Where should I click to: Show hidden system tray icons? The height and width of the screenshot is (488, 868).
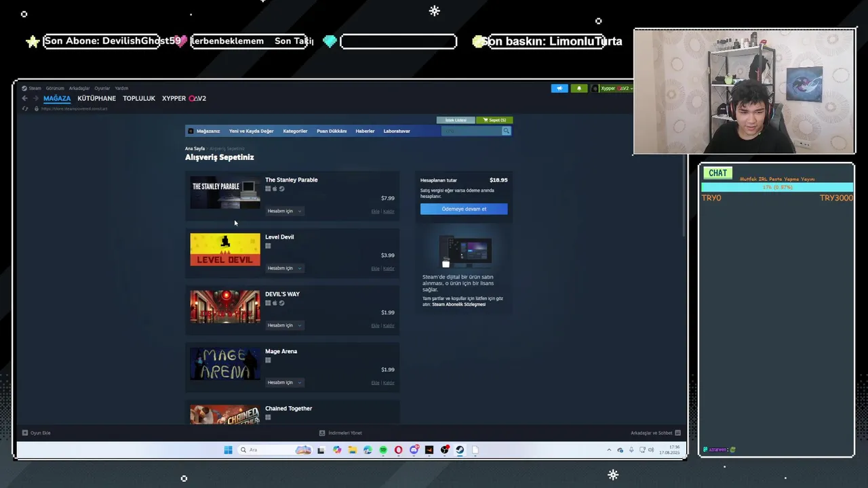(x=609, y=449)
